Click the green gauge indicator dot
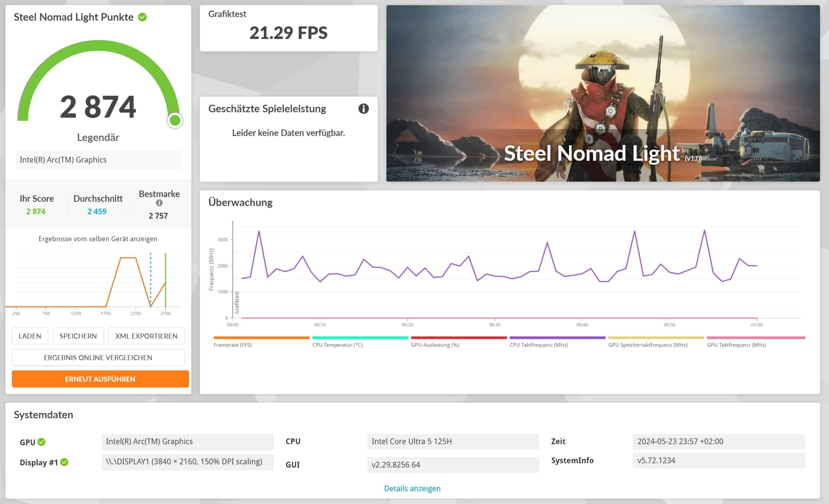 pos(175,121)
